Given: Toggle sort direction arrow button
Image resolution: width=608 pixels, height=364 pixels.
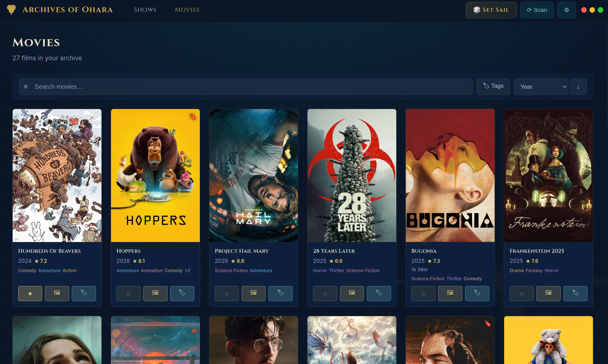Looking at the screenshot, I should point(578,87).
